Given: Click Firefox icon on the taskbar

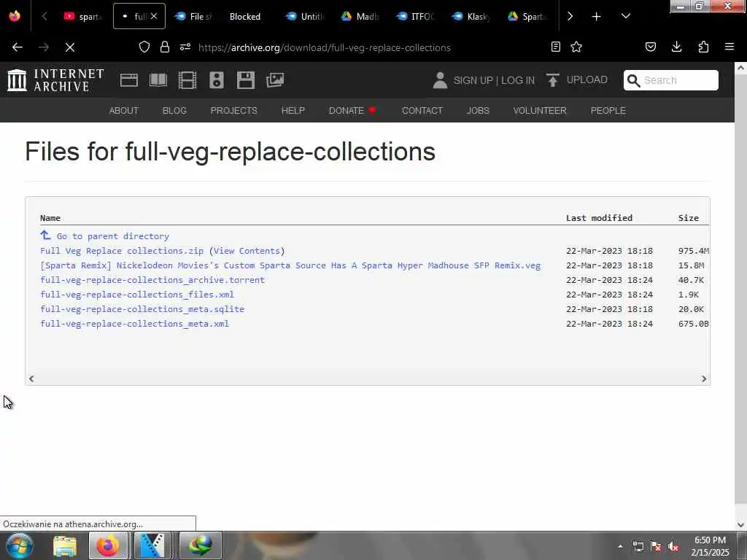Looking at the screenshot, I should point(108,545).
